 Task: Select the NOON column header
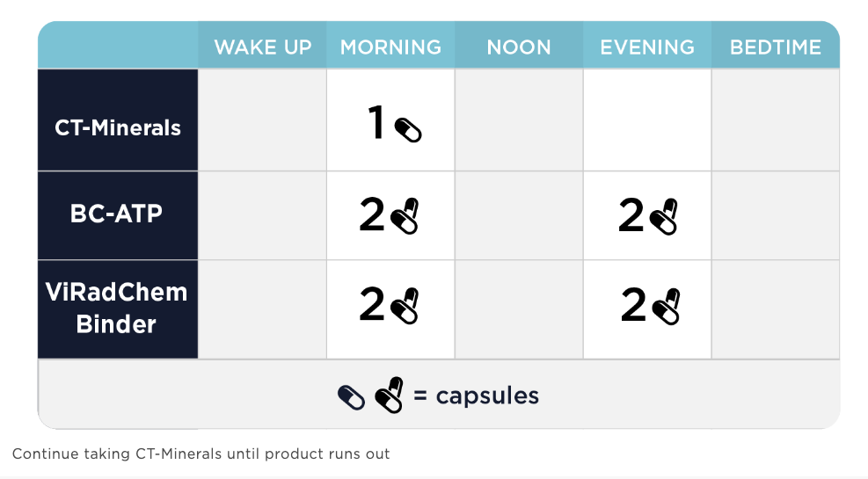point(519,47)
